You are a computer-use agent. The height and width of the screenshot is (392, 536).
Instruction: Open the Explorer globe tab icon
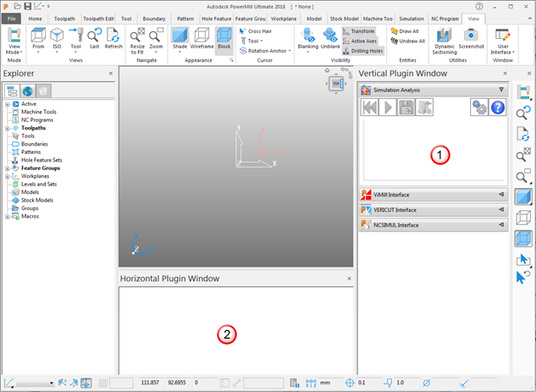[28, 91]
